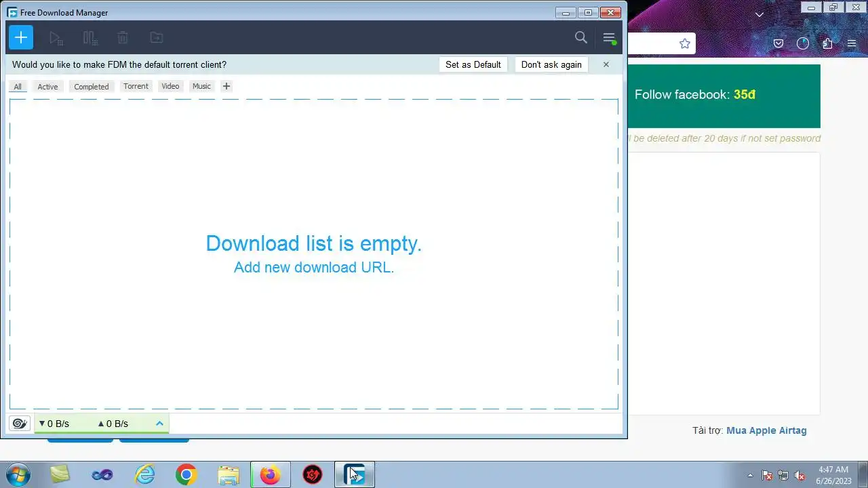Add a new filter tag with plus

[x=226, y=86]
